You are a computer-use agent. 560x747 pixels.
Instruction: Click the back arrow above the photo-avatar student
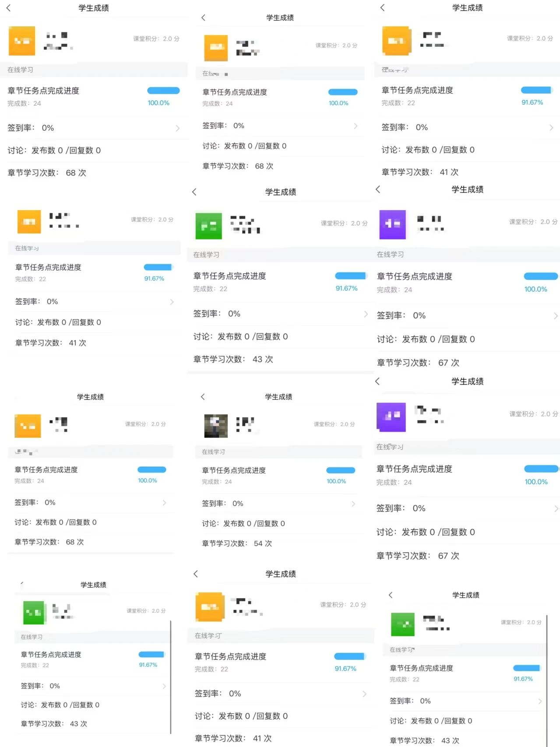[203, 397]
